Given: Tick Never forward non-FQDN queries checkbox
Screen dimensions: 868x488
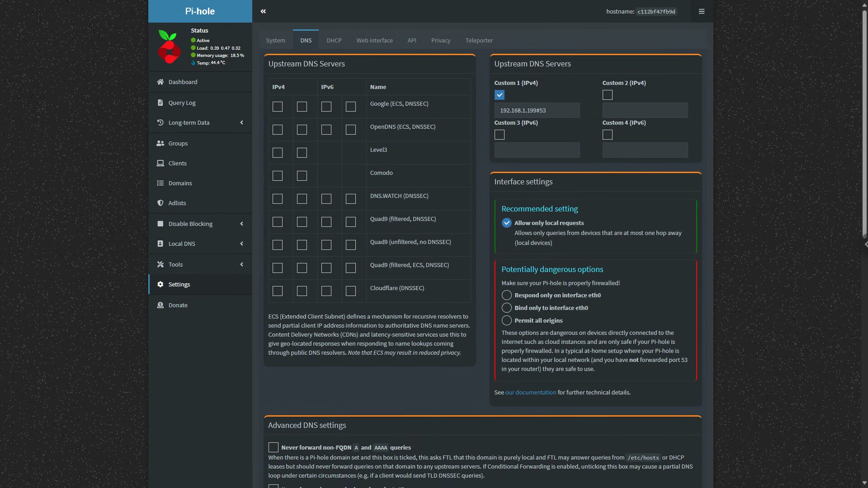Looking at the screenshot, I should [274, 447].
